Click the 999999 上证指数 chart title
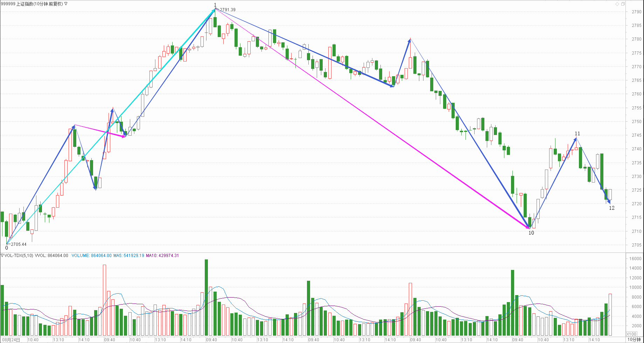Viewport: 644px width, 343px height. pyautogui.click(x=31, y=4)
